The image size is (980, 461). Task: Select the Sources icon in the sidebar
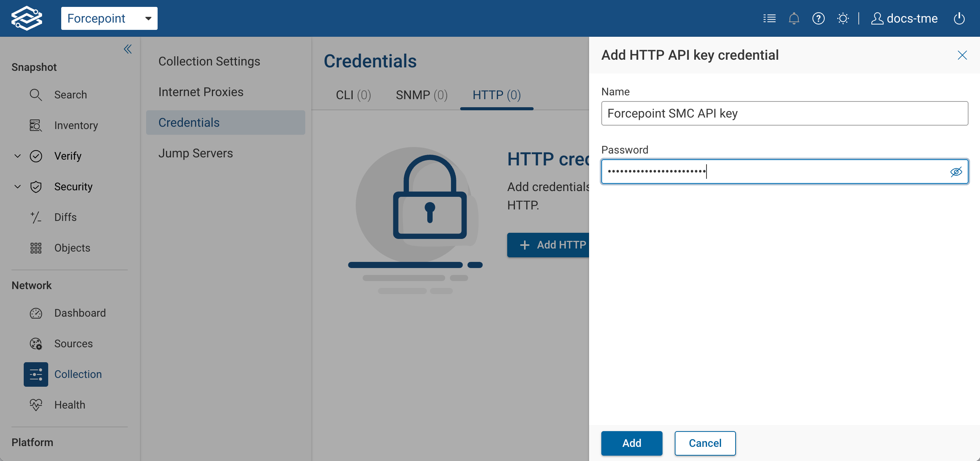36,343
